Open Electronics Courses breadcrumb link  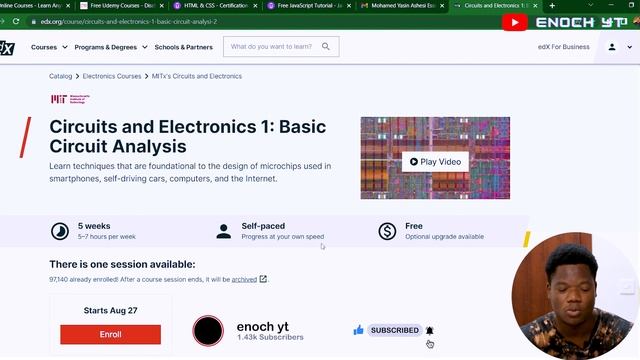pyautogui.click(x=112, y=76)
